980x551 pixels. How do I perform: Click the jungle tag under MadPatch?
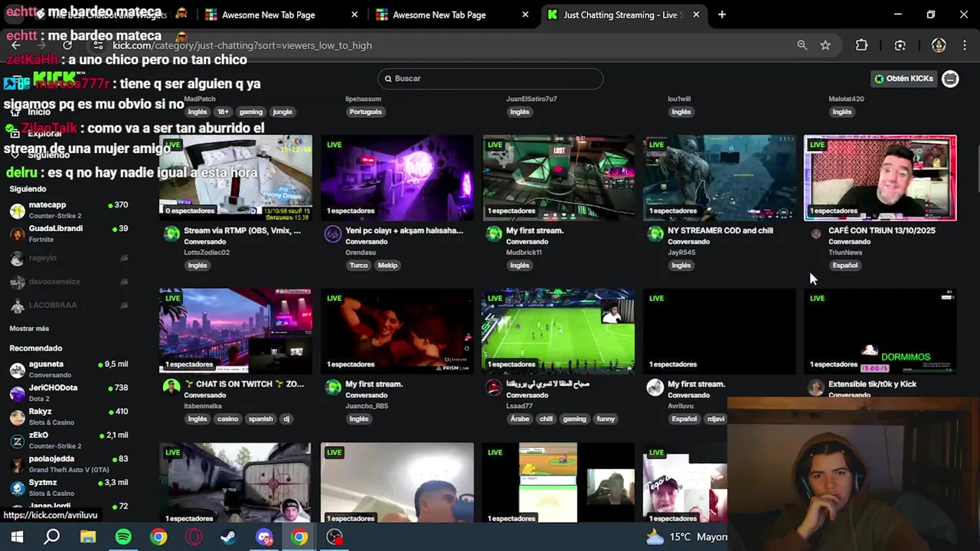pos(283,112)
